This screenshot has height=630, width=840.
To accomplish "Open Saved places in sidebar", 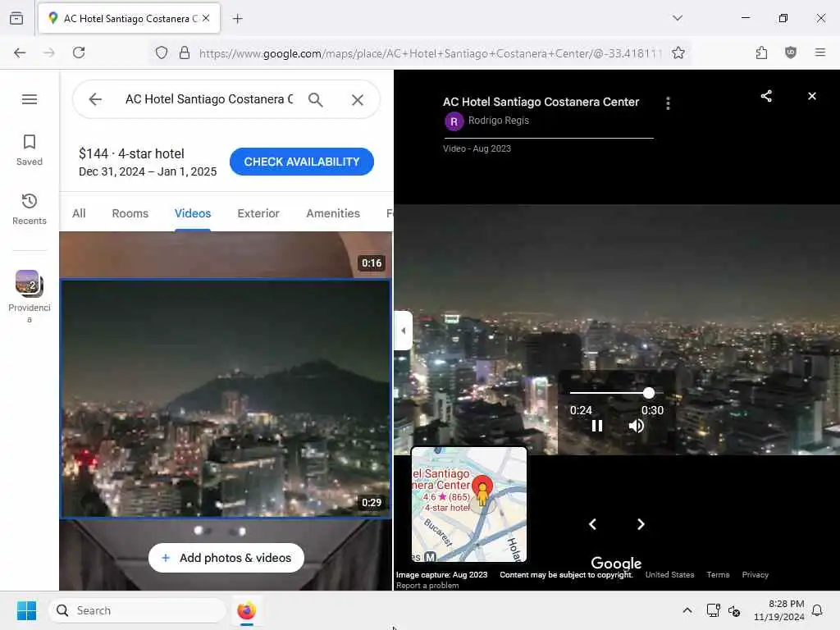I will point(30,150).
